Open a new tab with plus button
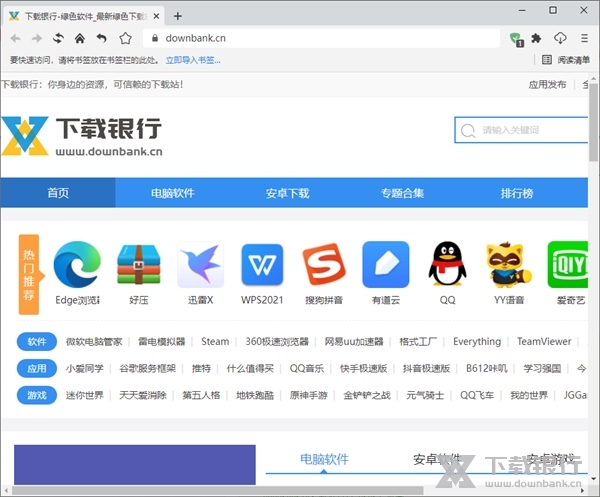 [x=178, y=16]
